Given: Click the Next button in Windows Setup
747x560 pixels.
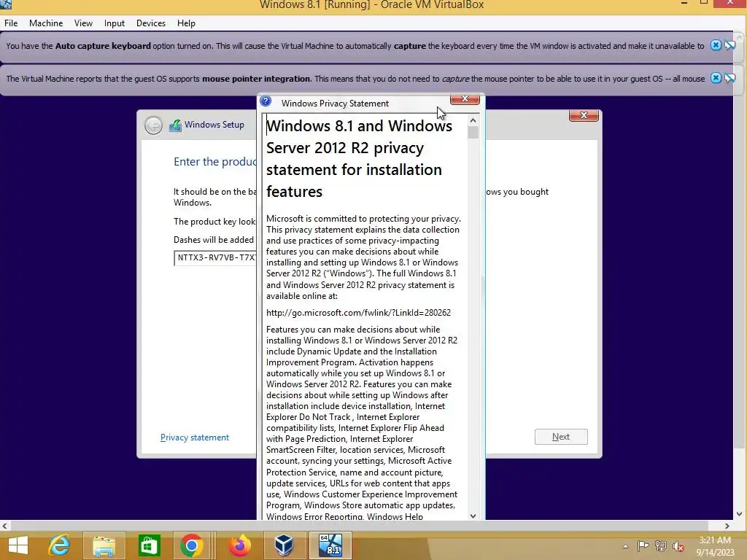Looking at the screenshot, I should [x=561, y=437].
